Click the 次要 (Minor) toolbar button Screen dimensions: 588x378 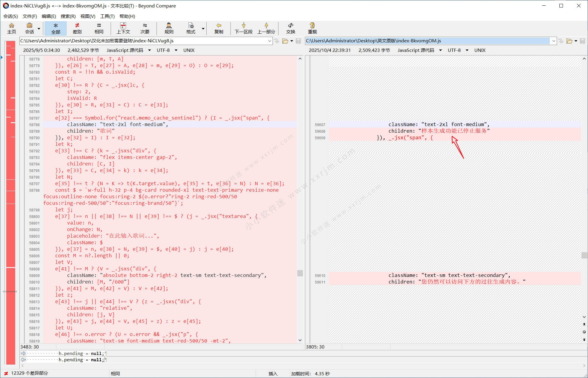point(145,28)
